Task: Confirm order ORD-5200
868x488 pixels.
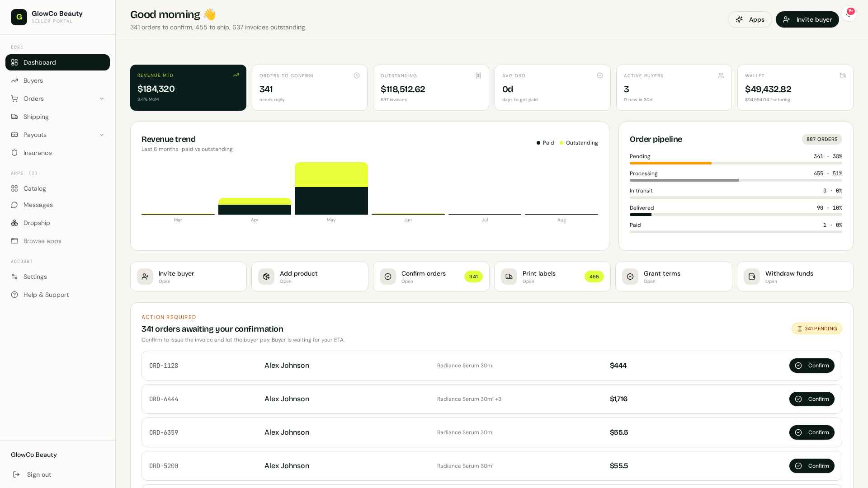Action: (x=811, y=466)
